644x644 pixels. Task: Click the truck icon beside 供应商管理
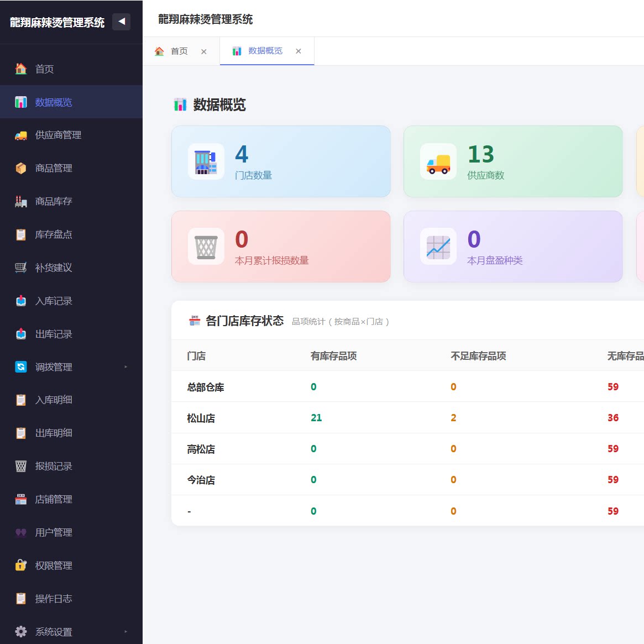click(x=20, y=135)
